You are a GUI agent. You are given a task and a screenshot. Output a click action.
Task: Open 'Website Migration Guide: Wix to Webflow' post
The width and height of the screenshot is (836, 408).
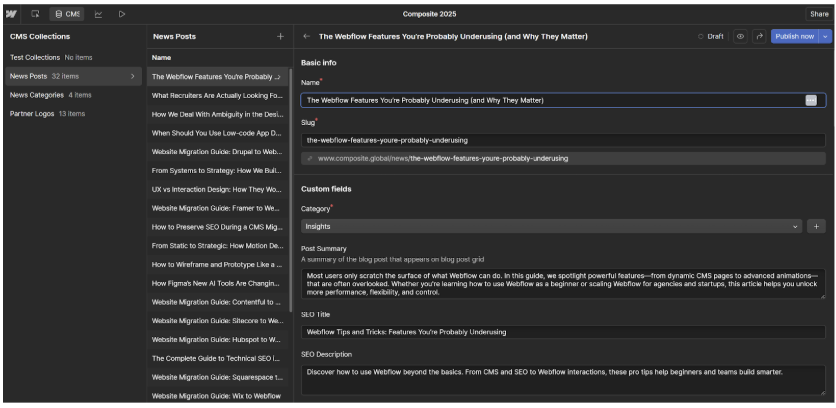[218, 396]
